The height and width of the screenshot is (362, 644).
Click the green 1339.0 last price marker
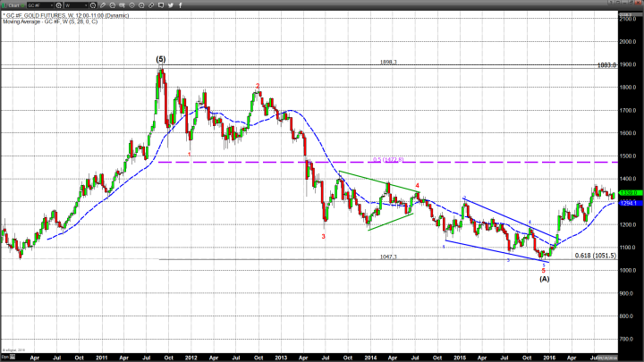click(627, 192)
